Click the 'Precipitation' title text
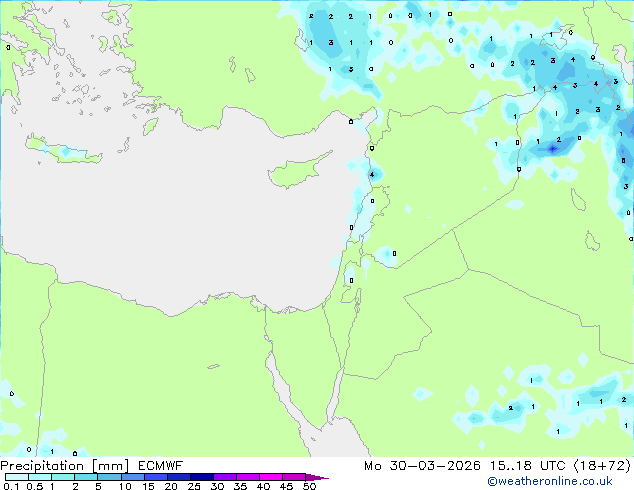Image resolution: width=634 pixels, height=490 pixels. 42,466
